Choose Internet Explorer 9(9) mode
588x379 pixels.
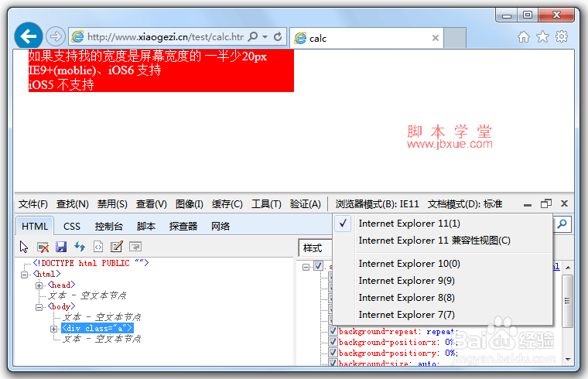click(443, 281)
